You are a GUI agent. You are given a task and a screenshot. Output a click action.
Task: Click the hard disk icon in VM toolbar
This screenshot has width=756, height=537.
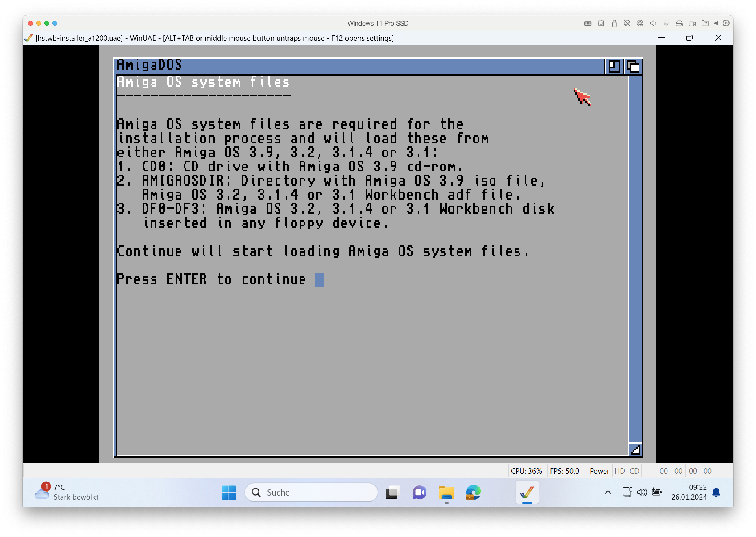click(679, 24)
